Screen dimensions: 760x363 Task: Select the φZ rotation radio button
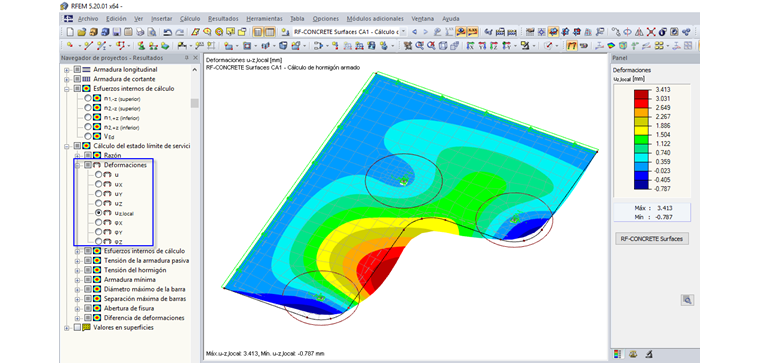[x=99, y=241]
